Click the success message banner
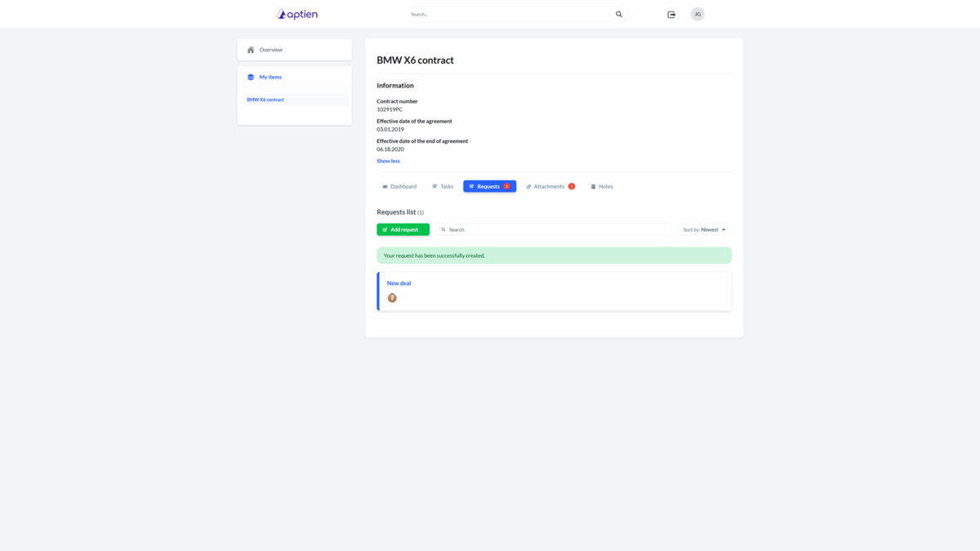This screenshot has height=551, width=980. click(x=554, y=256)
